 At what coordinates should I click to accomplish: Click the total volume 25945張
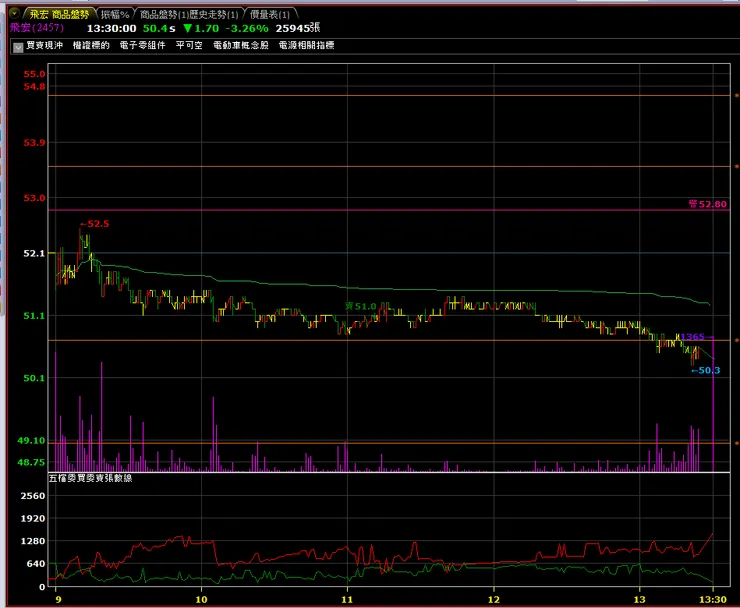click(x=298, y=28)
